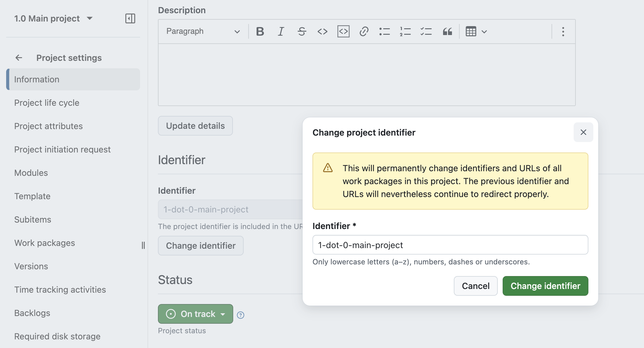Open the insert link tool

(364, 31)
